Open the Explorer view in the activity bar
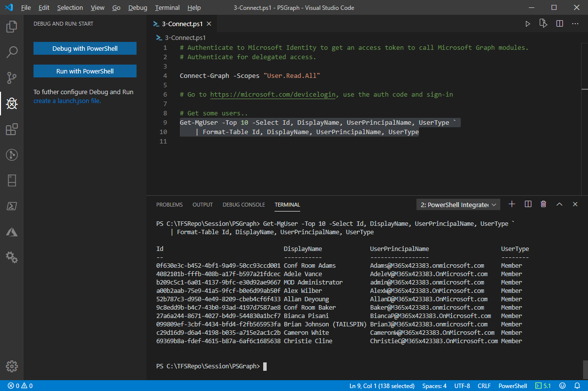Screen dimensions: 588x391 pos(11,27)
